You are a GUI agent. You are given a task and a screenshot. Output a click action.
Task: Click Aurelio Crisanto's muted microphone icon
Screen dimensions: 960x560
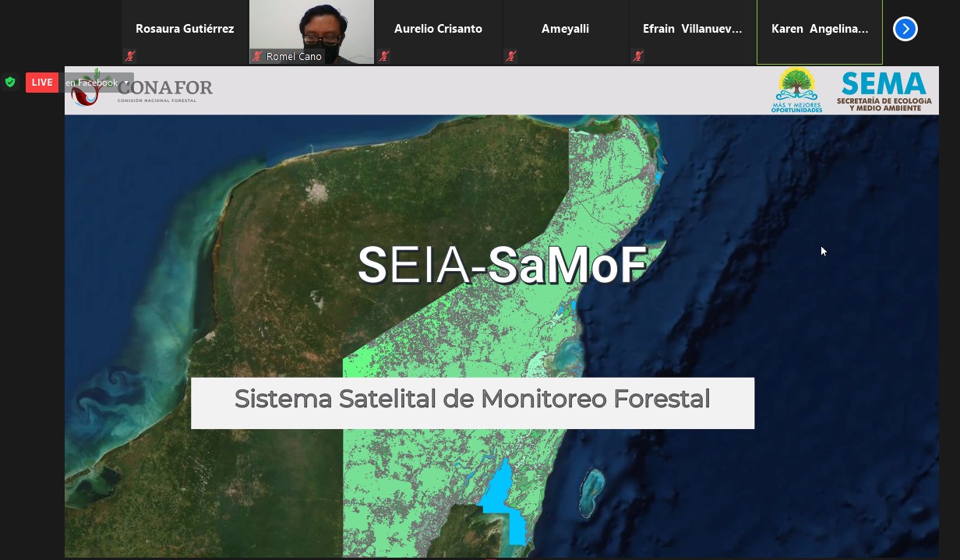point(383,56)
